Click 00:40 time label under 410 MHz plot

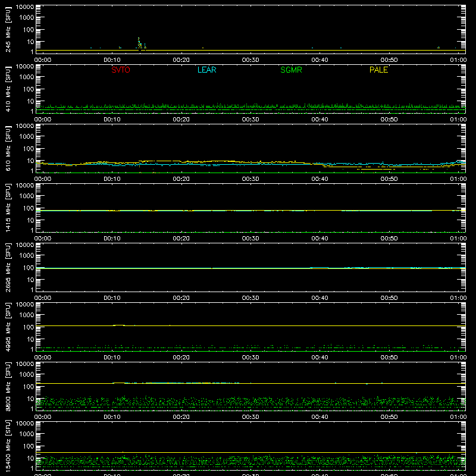tap(320, 120)
